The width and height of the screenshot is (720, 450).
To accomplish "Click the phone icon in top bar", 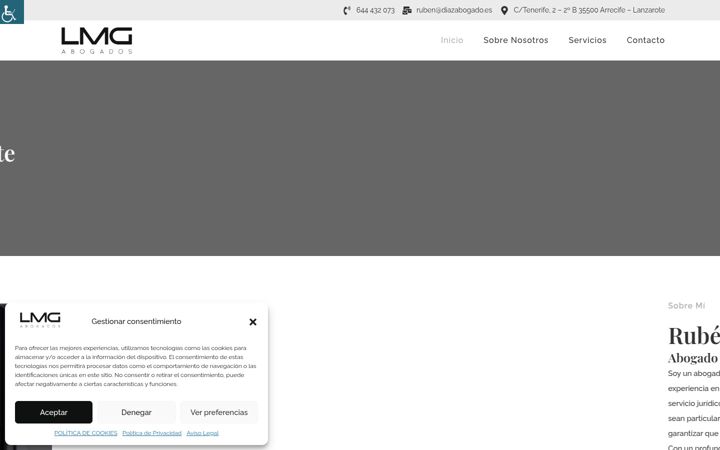I will pyautogui.click(x=347, y=10).
